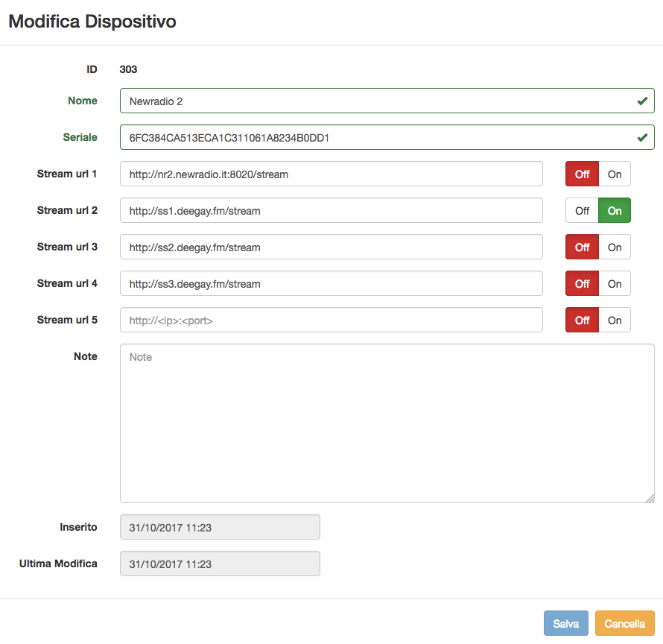Click the green checkmark in Nome field

pos(642,101)
